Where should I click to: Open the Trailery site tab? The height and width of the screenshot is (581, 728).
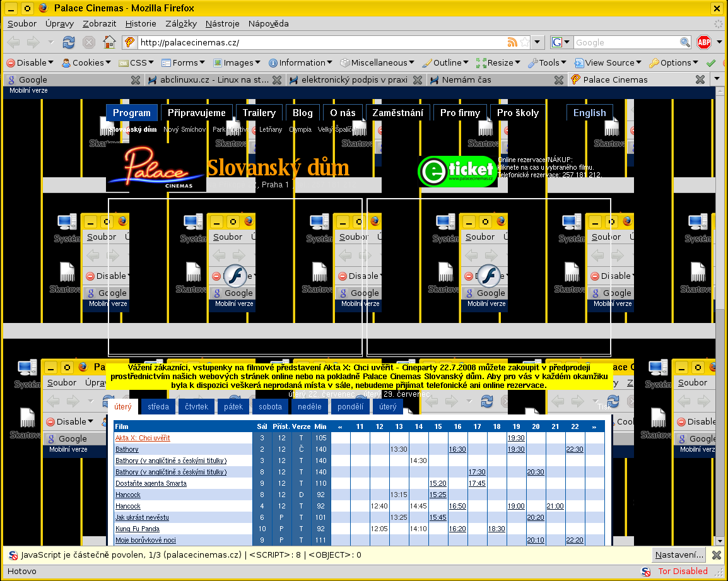(x=259, y=113)
